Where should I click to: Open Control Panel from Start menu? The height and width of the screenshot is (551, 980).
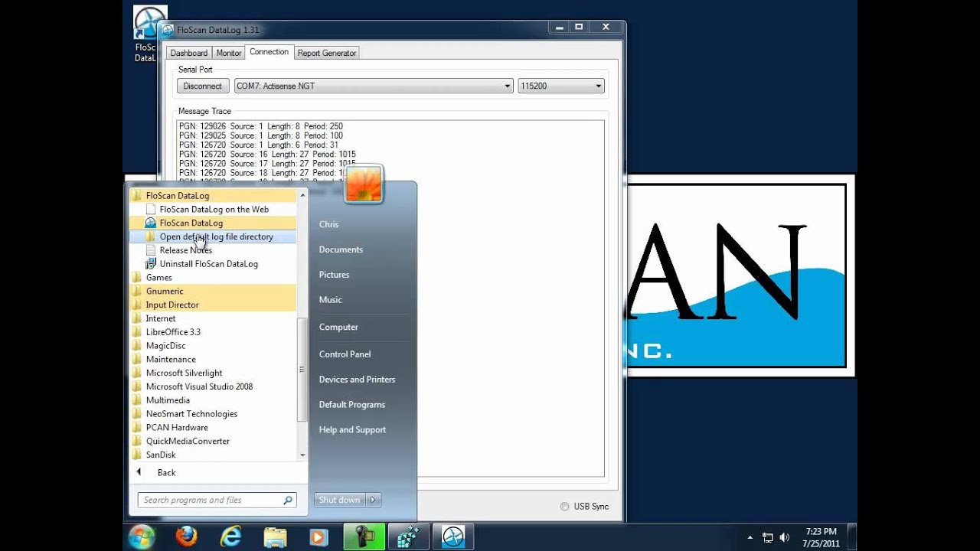point(345,354)
